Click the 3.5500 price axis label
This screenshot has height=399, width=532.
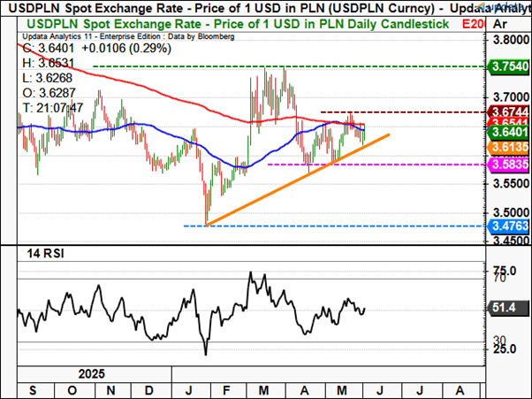511,184
